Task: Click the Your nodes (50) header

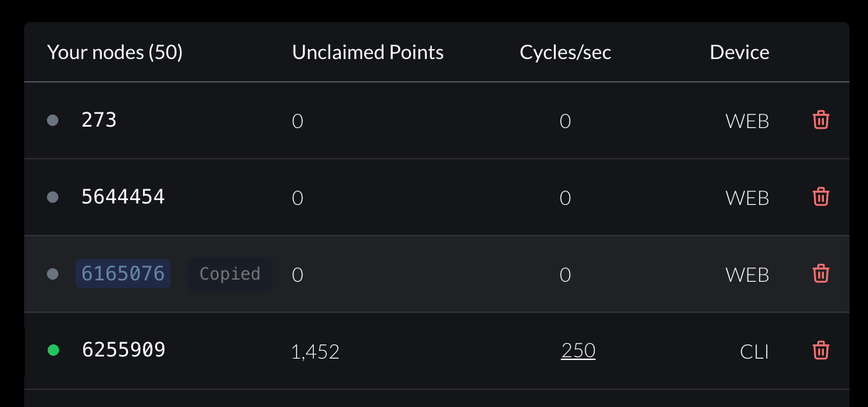Action: (x=115, y=53)
